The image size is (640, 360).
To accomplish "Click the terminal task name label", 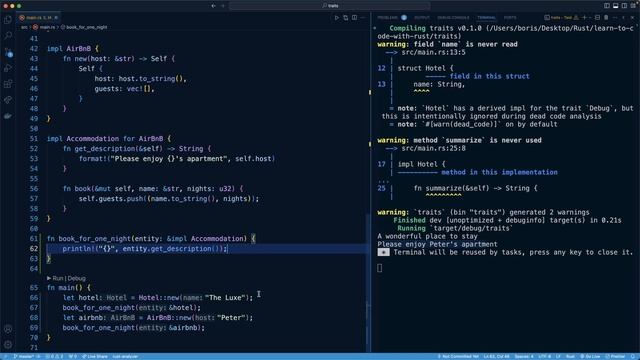I will pyautogui.click(x=562, y=18).
